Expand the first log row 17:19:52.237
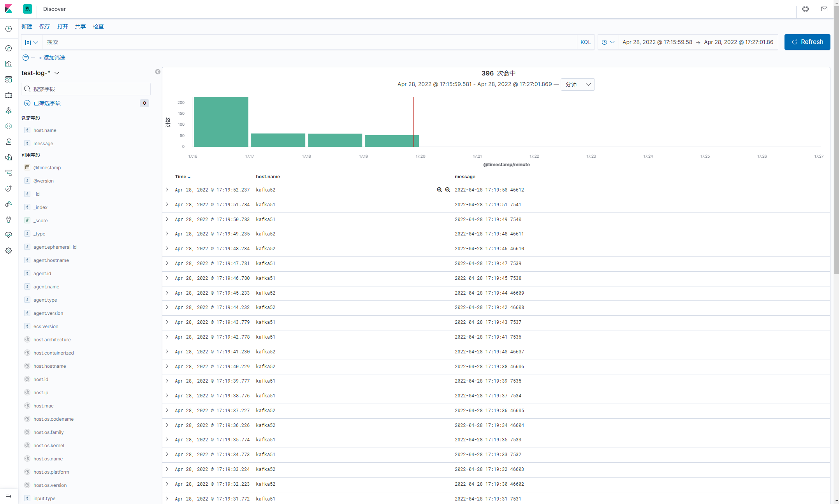The height and width of the screenshot is (504, 839). tap(167, 190)
